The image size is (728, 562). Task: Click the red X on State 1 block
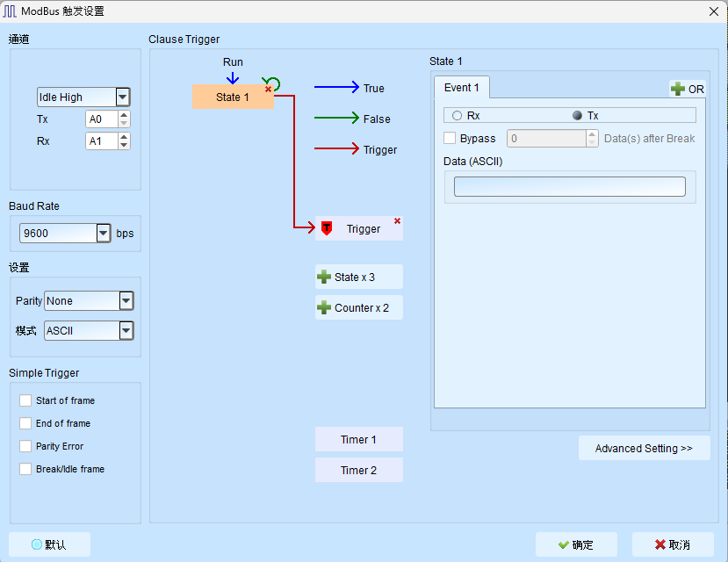click(x=268, y=89)
